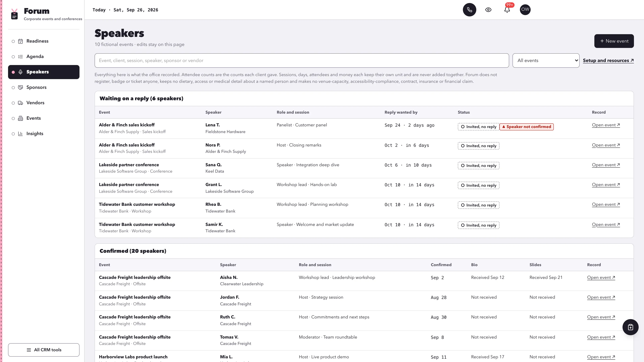Viewport: 644px width, 362px height.
Task: Select the Confirmed (20 speakers) heading
Action: click(x=133, y=251)
